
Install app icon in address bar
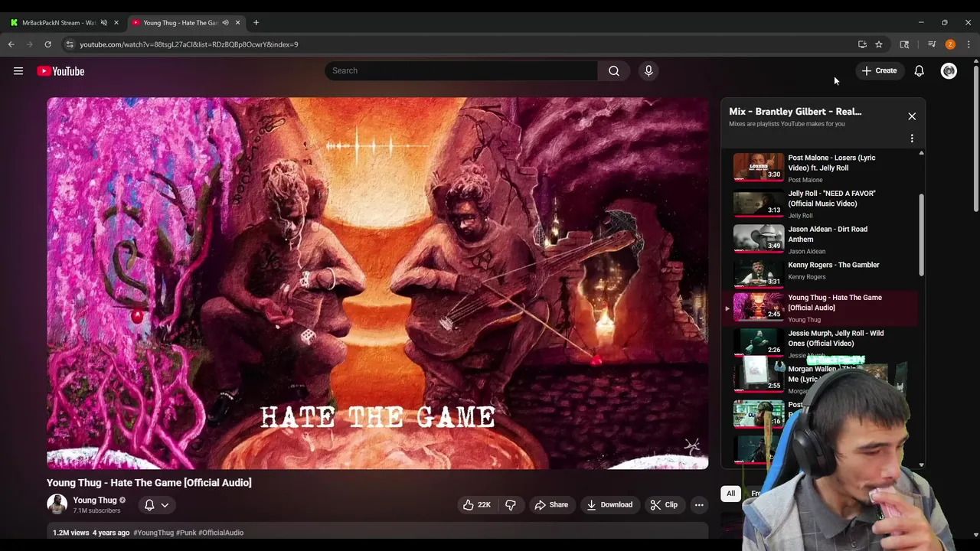tap(862, 44)
